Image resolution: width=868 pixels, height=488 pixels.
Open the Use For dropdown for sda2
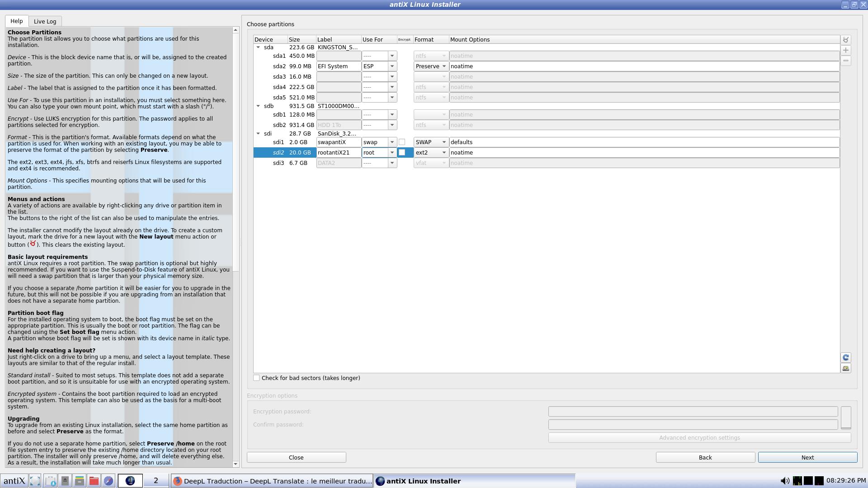(379, 66)
